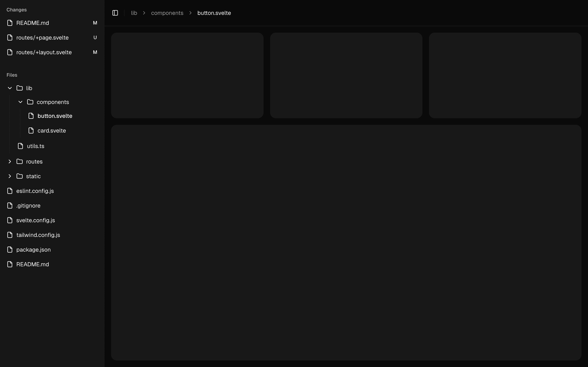Expand the routes folder chevron
The image size is (588, 367).
(10, 161)
